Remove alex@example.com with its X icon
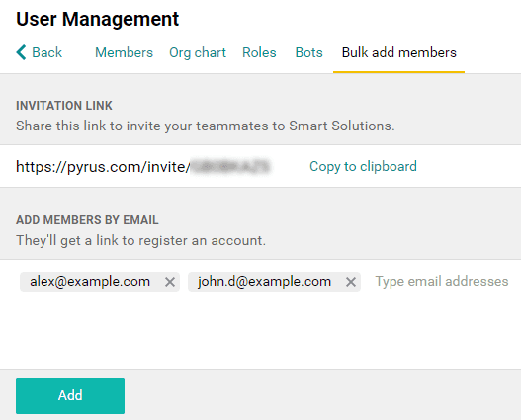The height and width of the screenshot is (420, 521). 170,282
